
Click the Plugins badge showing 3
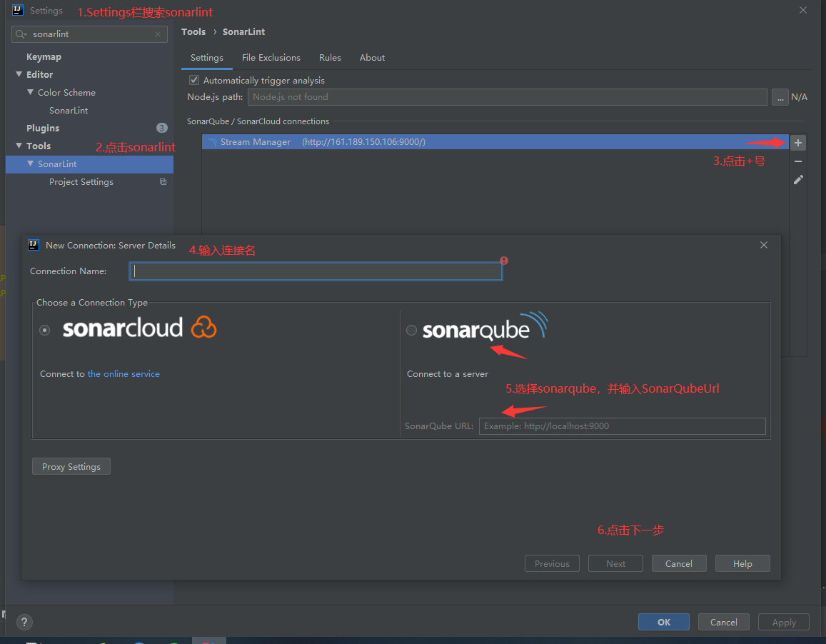[x=162, y=128]
